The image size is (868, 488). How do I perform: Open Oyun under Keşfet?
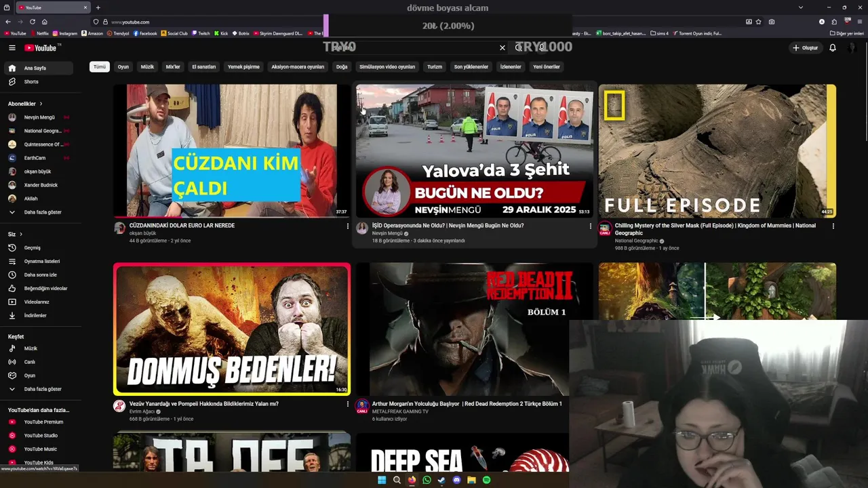pyautogui.click(x=37, y=375)
